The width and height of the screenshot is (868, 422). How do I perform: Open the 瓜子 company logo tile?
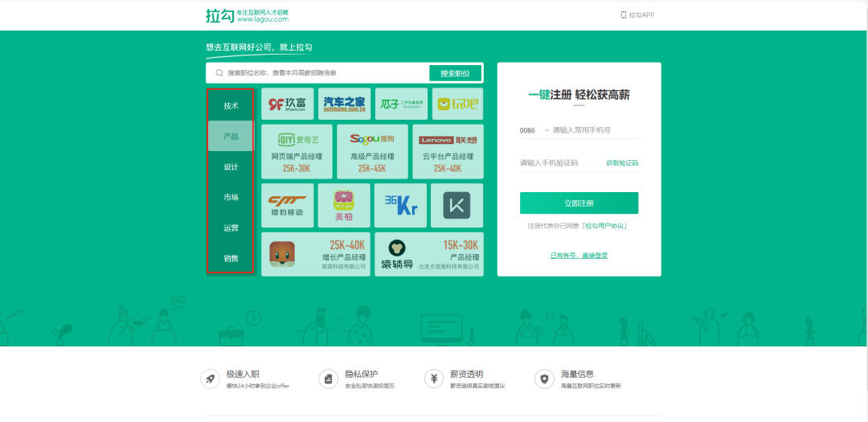pos(401,104)
